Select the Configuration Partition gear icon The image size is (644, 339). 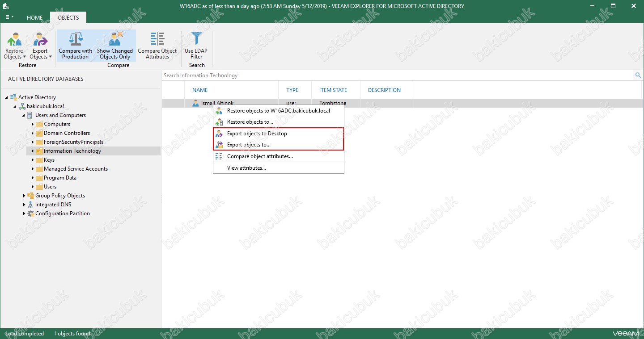click(30, 213)
